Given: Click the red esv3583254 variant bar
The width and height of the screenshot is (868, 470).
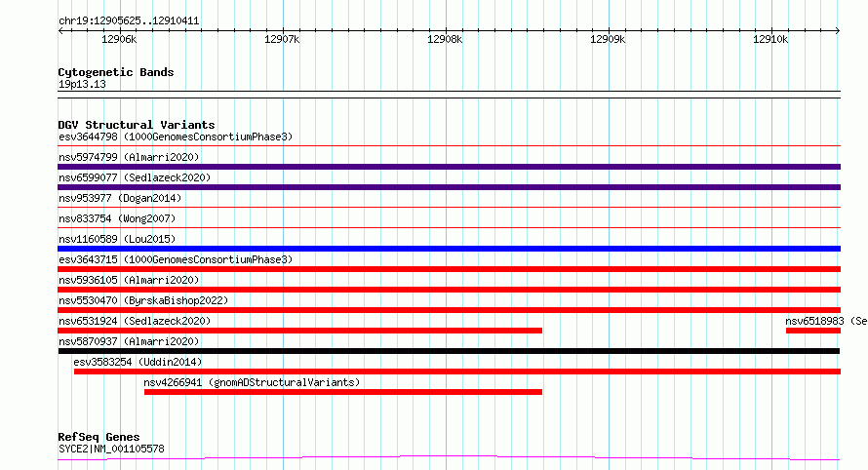Looking at the screenshot, I should pos(457,372).
